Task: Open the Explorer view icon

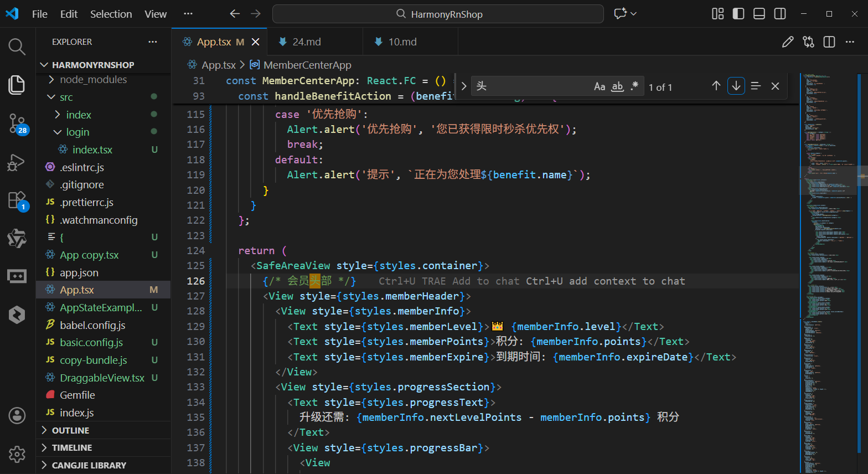Action: (17, 84)
